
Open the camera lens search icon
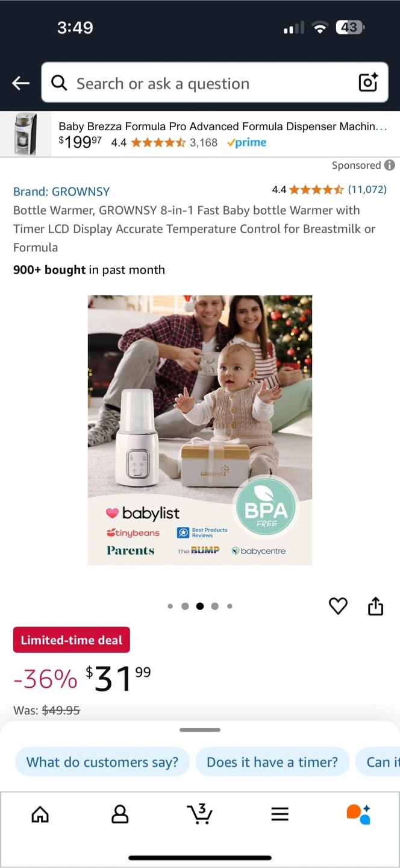(368, 83)
